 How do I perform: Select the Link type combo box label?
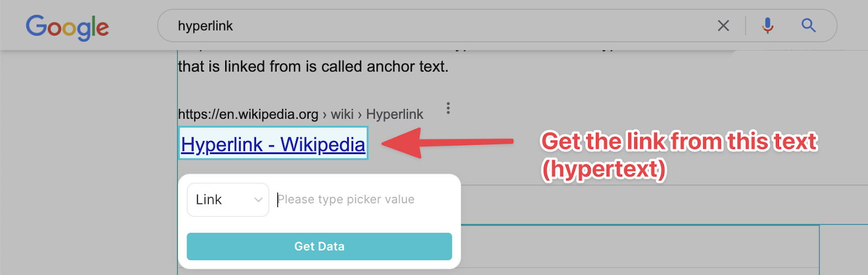pos(209,200)
